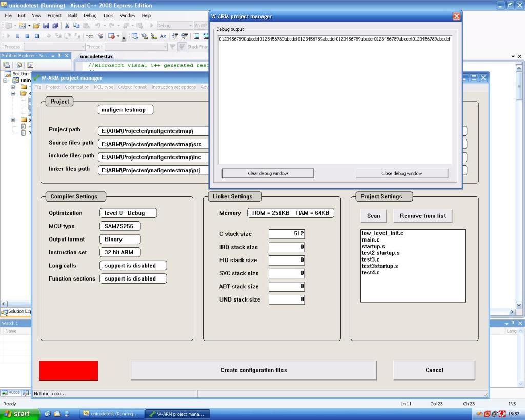525x420 pixels.
Task: Click the Windows start button
Action: pos(19,414)
